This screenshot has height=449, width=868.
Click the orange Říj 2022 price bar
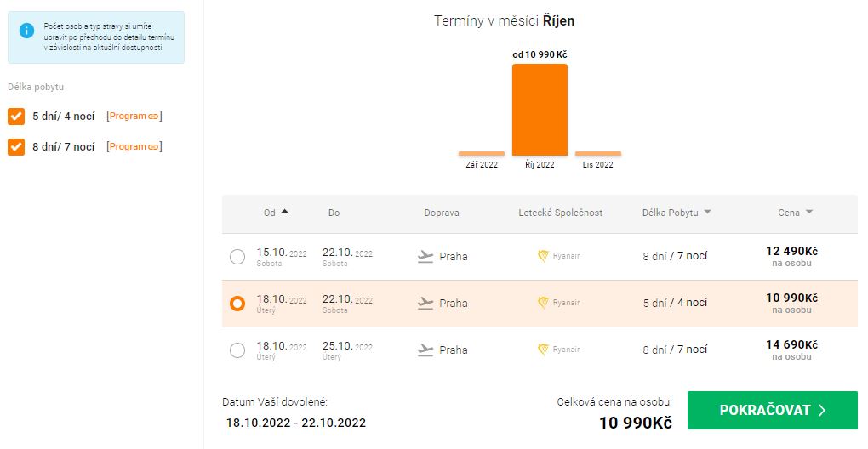(540, 110)
